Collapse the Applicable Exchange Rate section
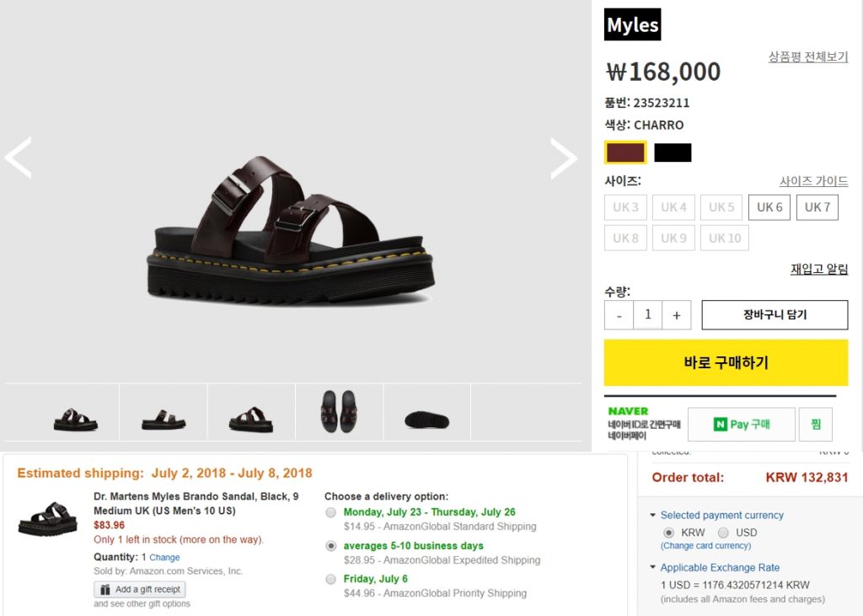863x616 pixels. point(653,567)
